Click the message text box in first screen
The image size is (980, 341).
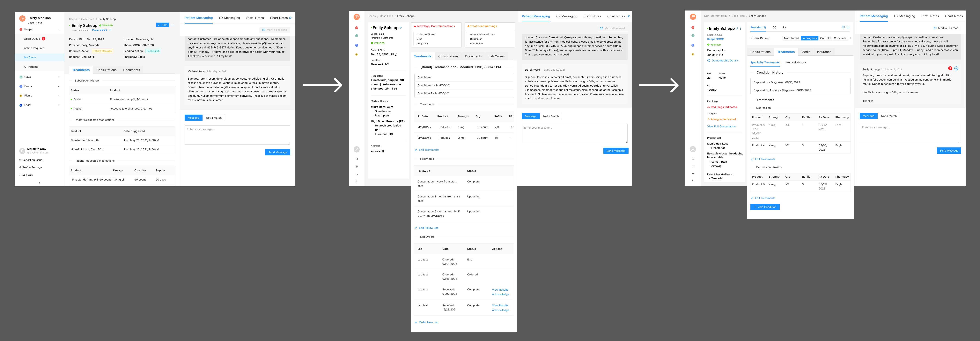[237, 135]
